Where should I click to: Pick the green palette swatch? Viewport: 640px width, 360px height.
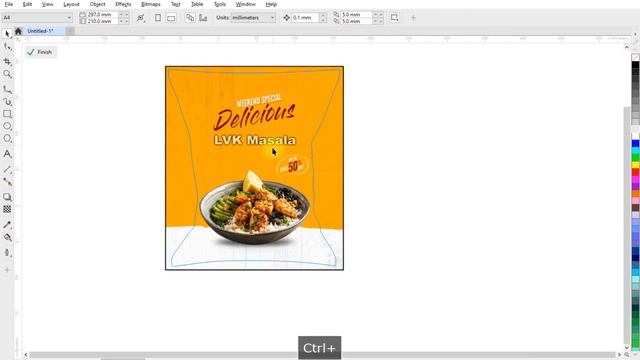click(x=636, y=158)
